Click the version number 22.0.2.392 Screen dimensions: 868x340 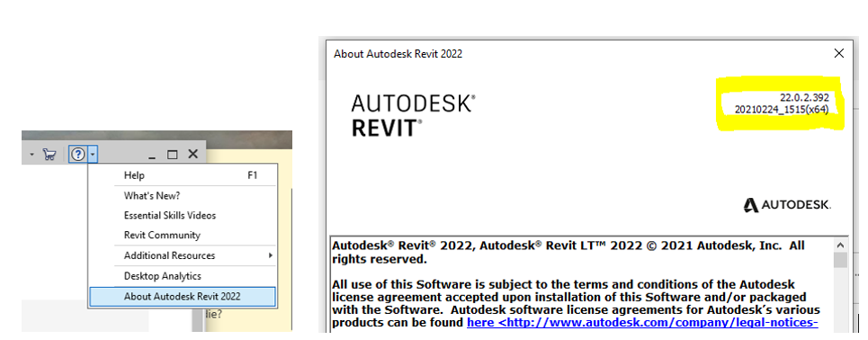[804, 97]
